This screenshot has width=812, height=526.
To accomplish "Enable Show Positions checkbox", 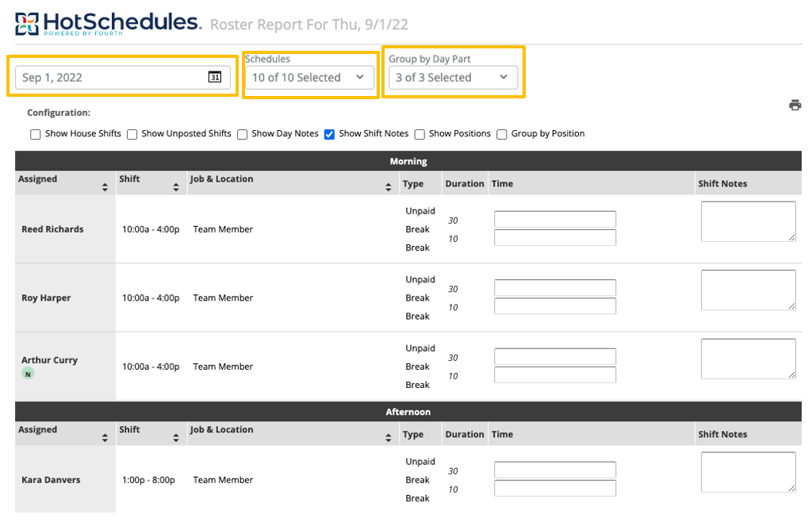I will pos(419,134).
